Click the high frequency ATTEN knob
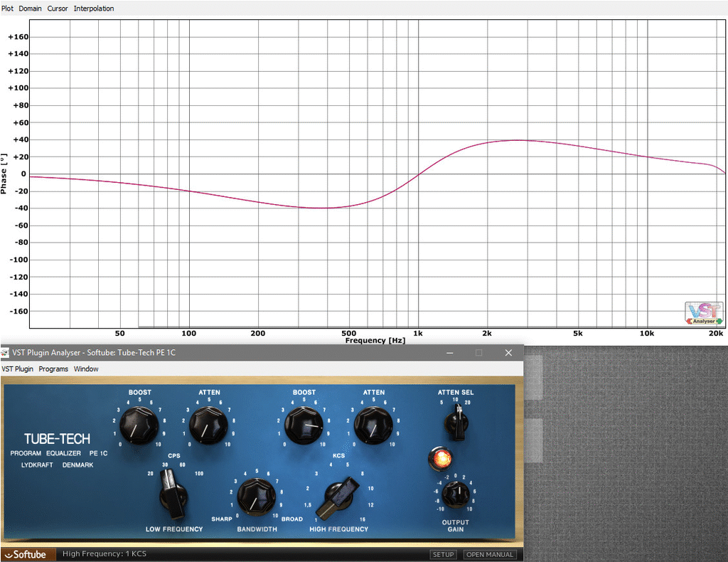Screen dimensions: 728x562 coord(373,425)
